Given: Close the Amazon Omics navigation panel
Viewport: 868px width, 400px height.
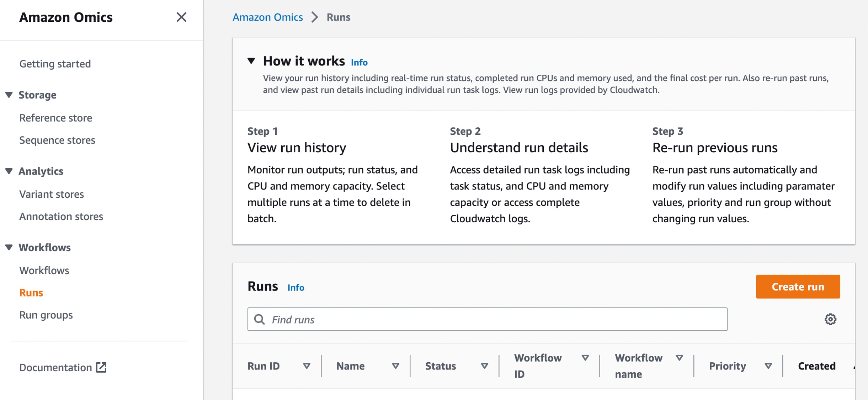Looking at the screenshot, I should coord(181,17).
